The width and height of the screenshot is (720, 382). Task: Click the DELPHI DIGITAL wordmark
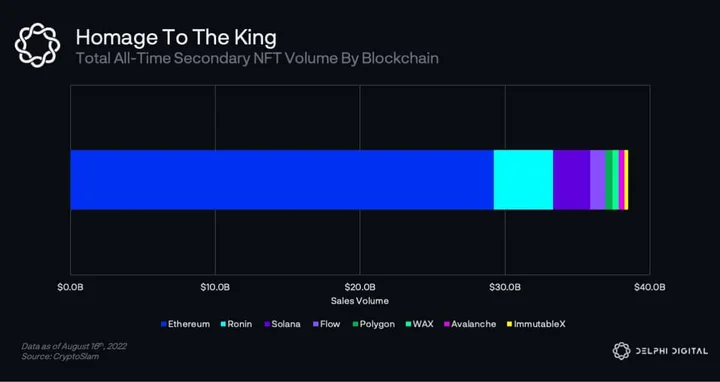[672, 351]
